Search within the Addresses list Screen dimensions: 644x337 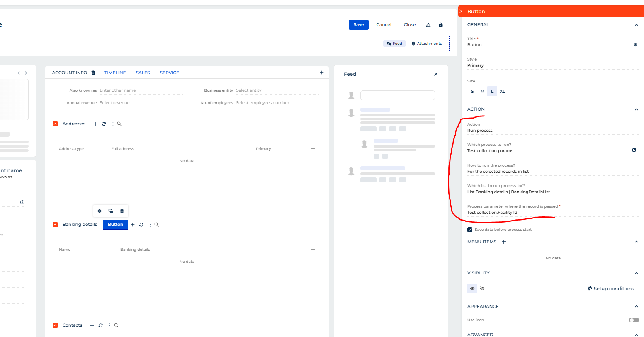click(119, 124)
